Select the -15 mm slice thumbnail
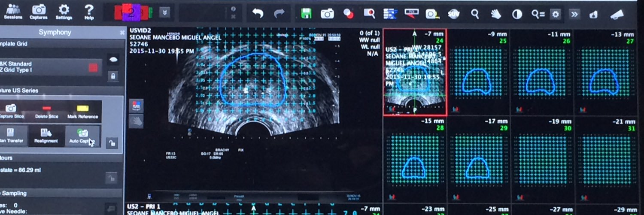This screenshot has width=644, height=215. [x=415, y=160]
